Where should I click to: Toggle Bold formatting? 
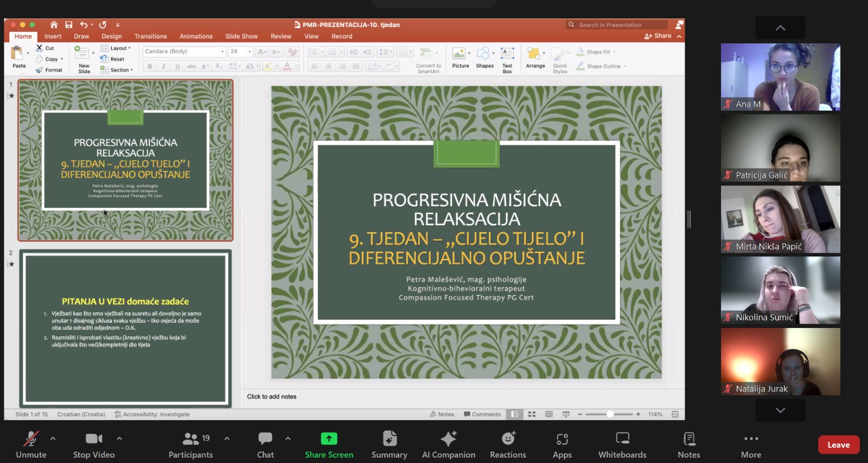point(150,66)
